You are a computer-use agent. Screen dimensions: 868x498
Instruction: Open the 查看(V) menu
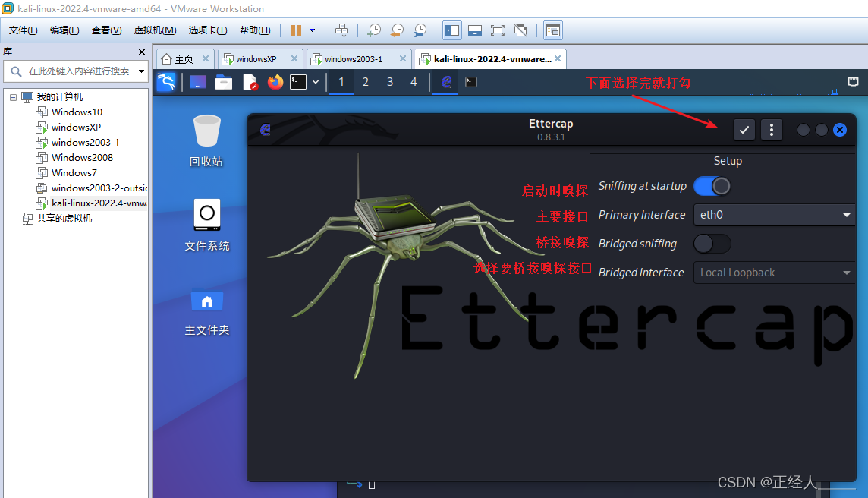[x=106, y=30]
